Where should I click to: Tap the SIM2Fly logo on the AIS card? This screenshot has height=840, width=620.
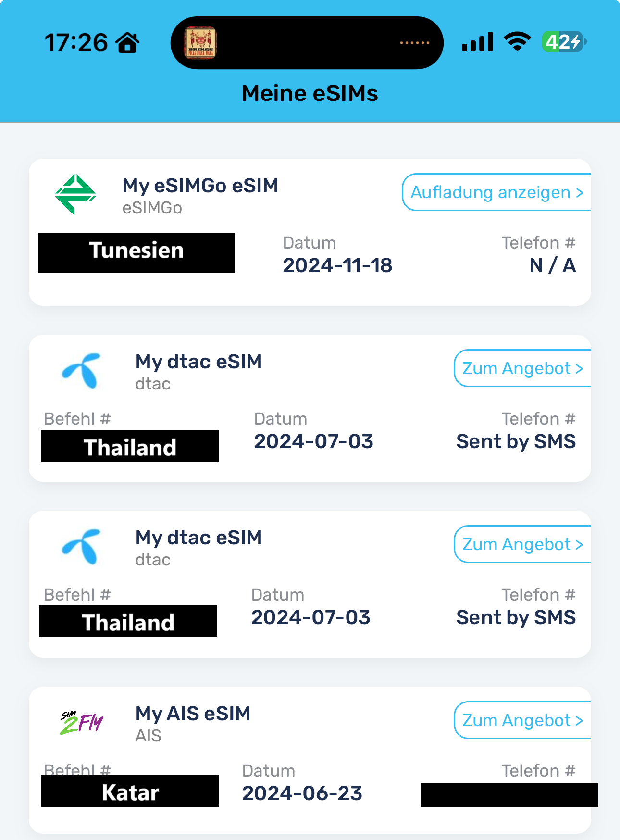(82, 722)
